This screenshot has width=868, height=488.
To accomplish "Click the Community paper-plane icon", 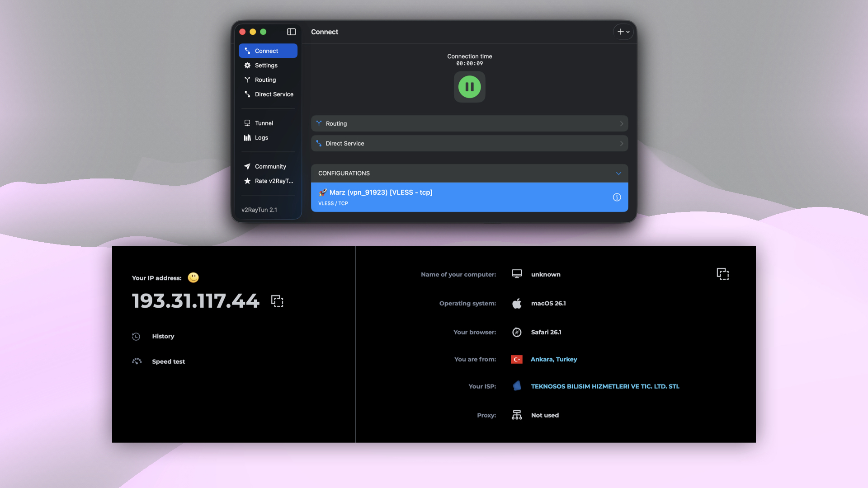I will [247, 166].
